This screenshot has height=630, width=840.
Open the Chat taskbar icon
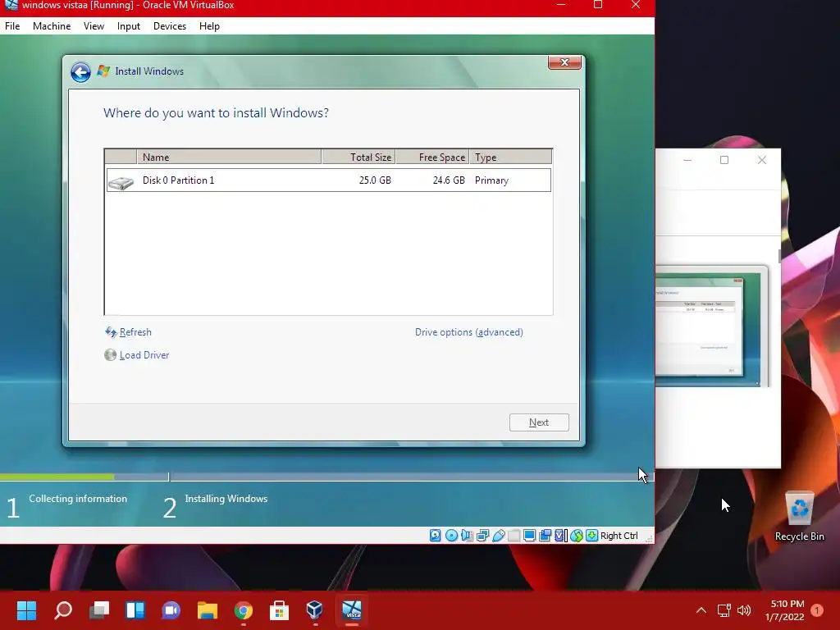(x=171, y=610)
